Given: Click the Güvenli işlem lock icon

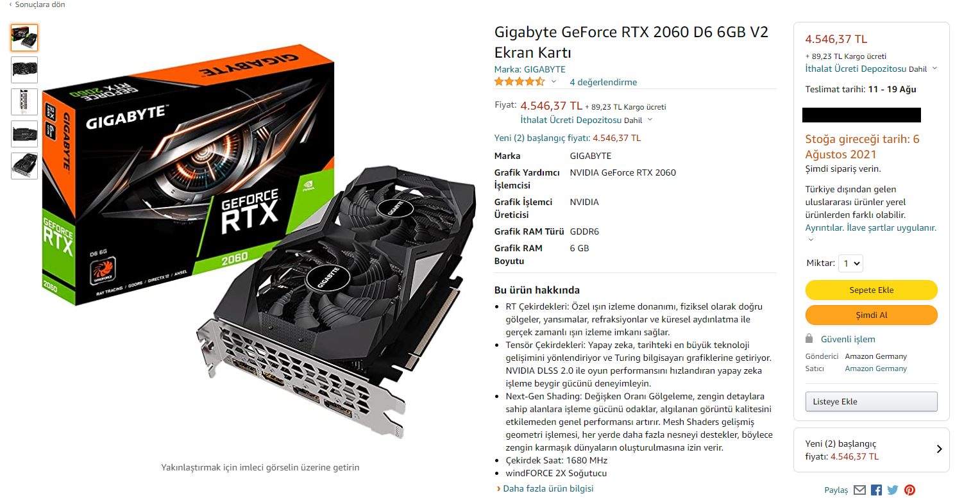Looking at the screenshot, I should pos(809,339).
